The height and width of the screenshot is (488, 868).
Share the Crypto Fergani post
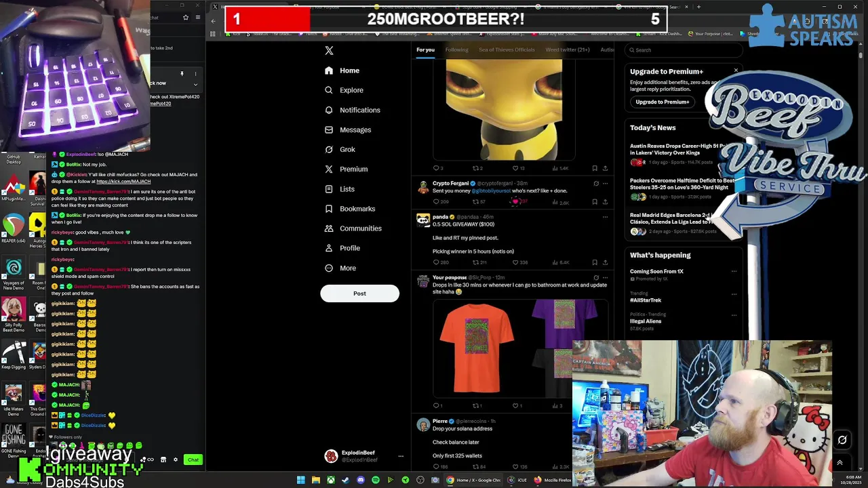click(x=605, y=201)
